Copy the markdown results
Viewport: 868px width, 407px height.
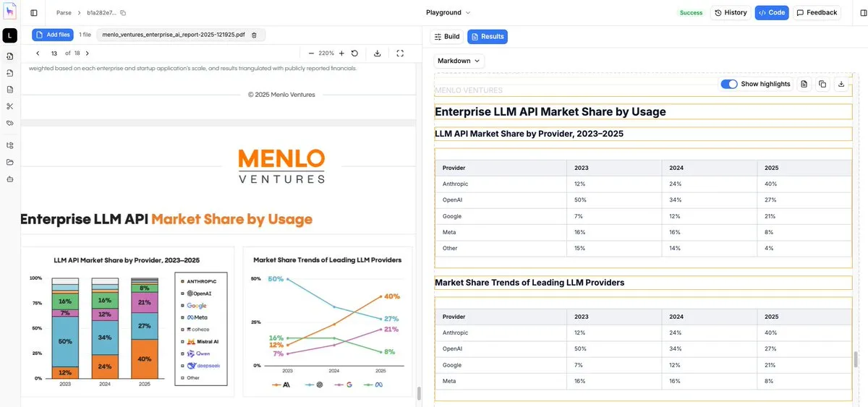click(822, 85)
